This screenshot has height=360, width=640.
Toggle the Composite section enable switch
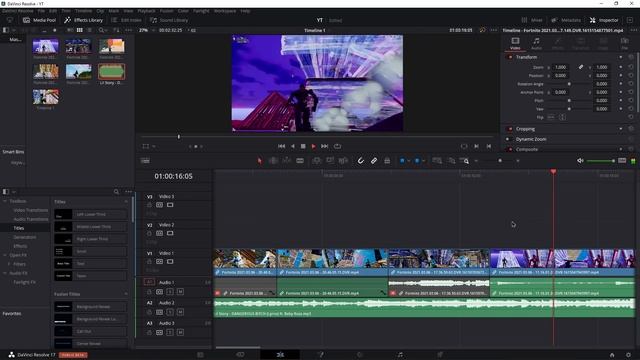point(510,149)
